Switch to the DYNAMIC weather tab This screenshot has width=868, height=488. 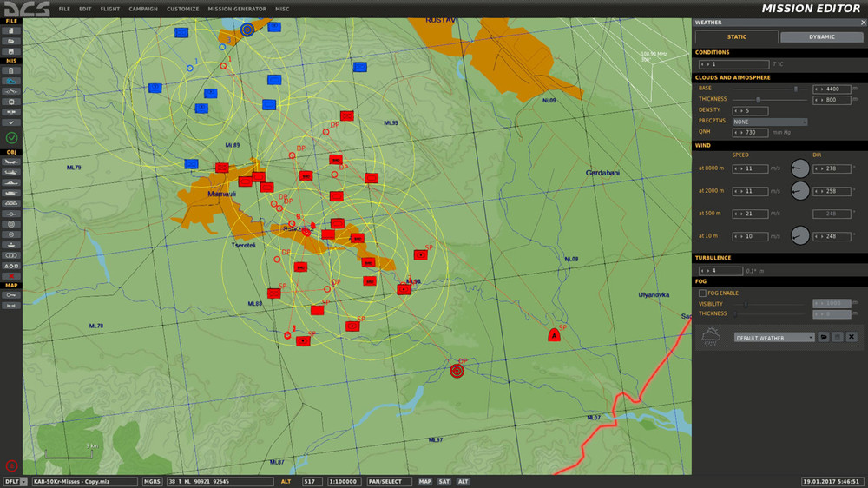tap(821, 37)
